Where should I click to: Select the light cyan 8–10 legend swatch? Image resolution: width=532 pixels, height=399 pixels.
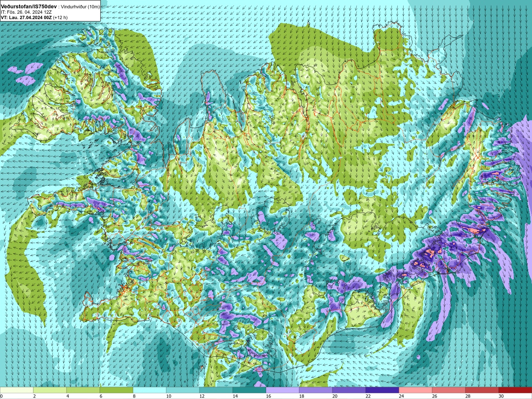pyautogui.click(x=150, y=390)
